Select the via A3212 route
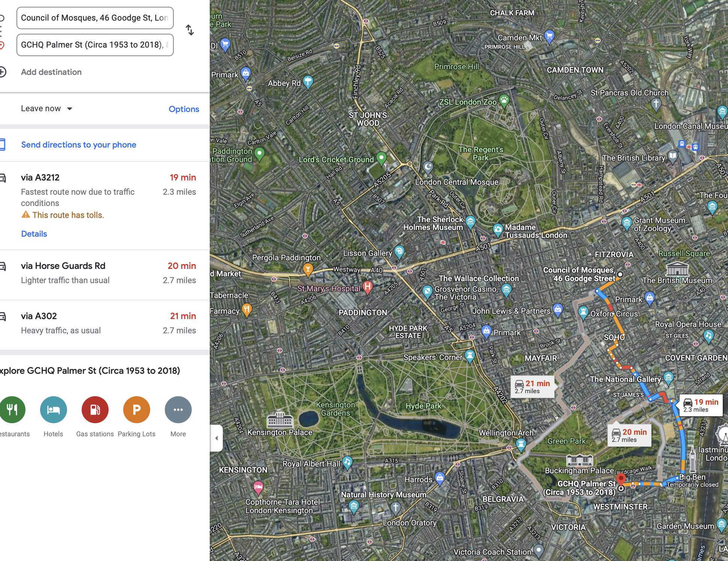The image size is (728, 561). (105, 206)
